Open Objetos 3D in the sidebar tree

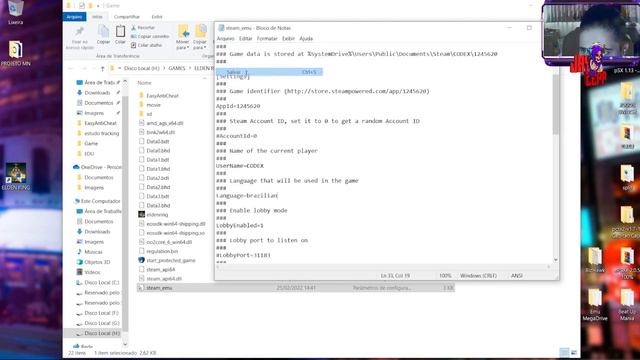click(93, 262)
